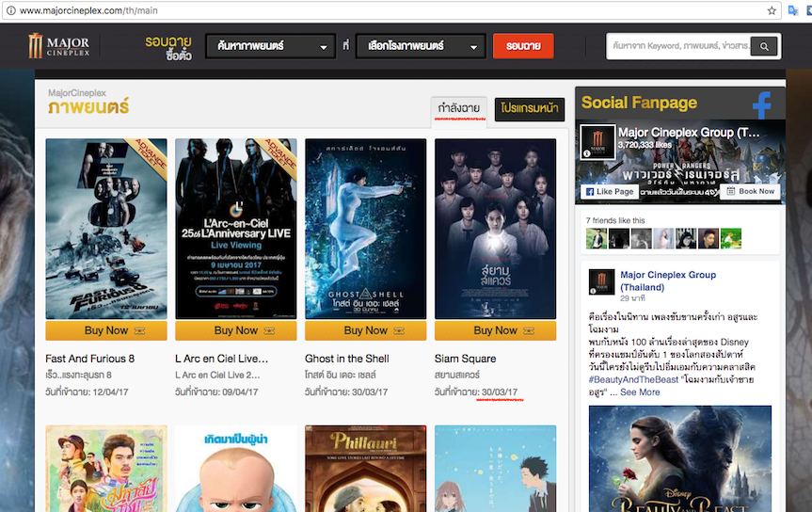This screenshot has height=512, width=812.
Task: Expand the cinema selection dropdown
Action: 421,46
